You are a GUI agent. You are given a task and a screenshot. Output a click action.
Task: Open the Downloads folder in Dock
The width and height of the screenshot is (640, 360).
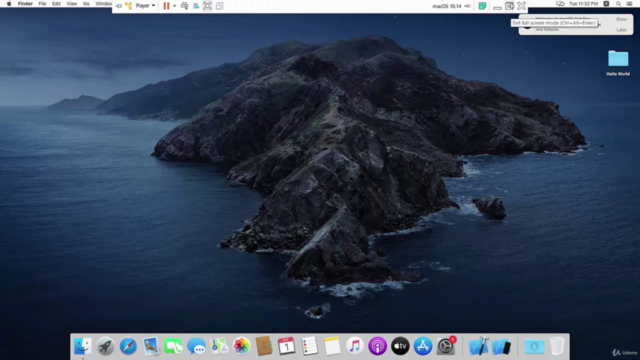click(x=534, y=346)
